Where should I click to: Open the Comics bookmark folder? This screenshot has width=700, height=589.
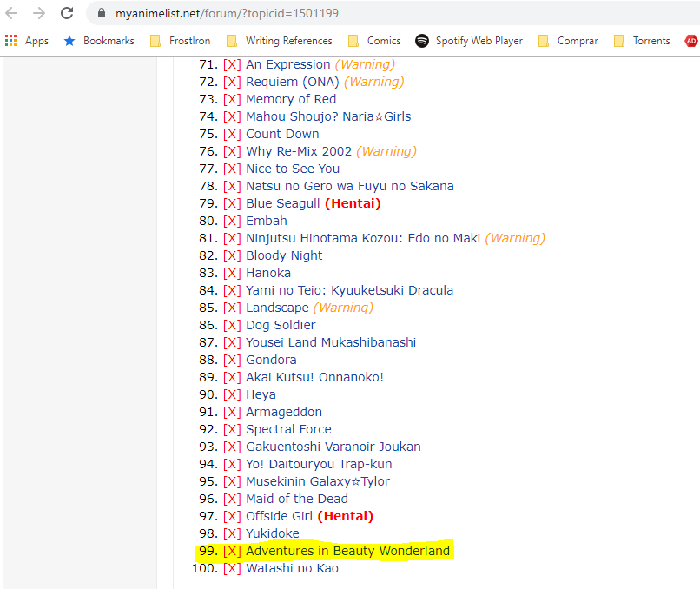(x=374, y=41)
